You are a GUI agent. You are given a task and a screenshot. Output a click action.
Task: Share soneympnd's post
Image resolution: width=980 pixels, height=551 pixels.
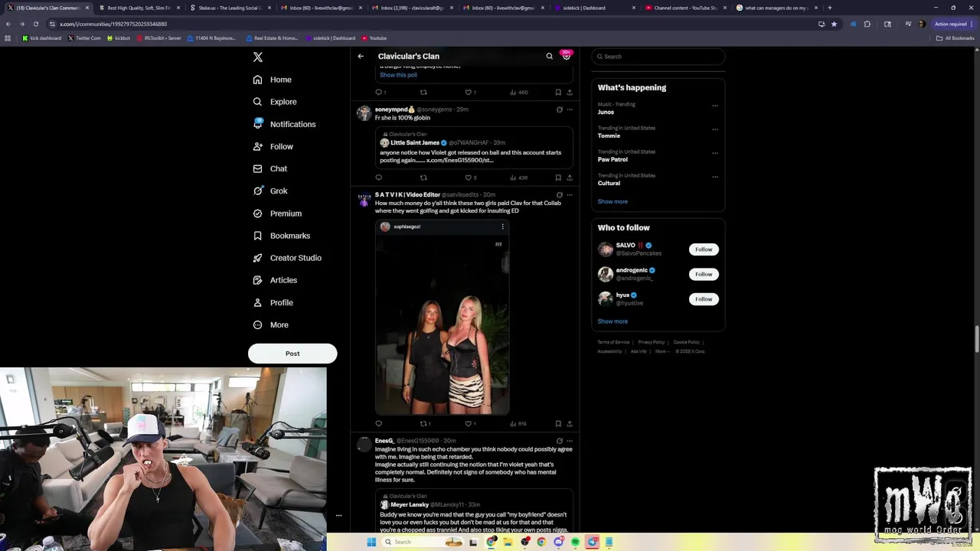coord(570,178)
